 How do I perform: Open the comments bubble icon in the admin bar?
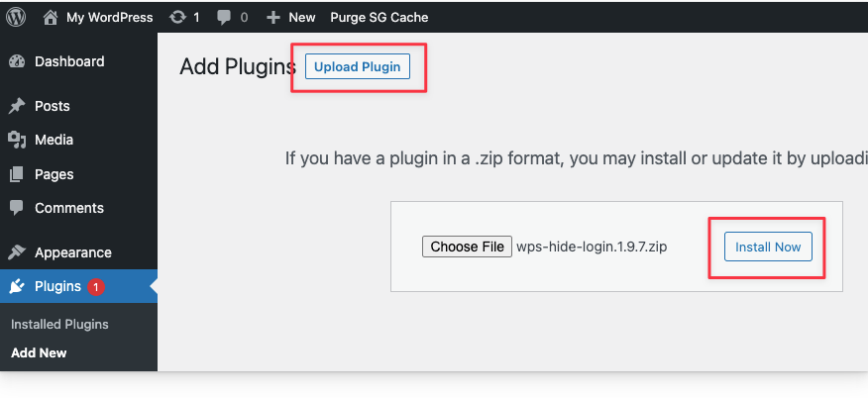point(224,18)
